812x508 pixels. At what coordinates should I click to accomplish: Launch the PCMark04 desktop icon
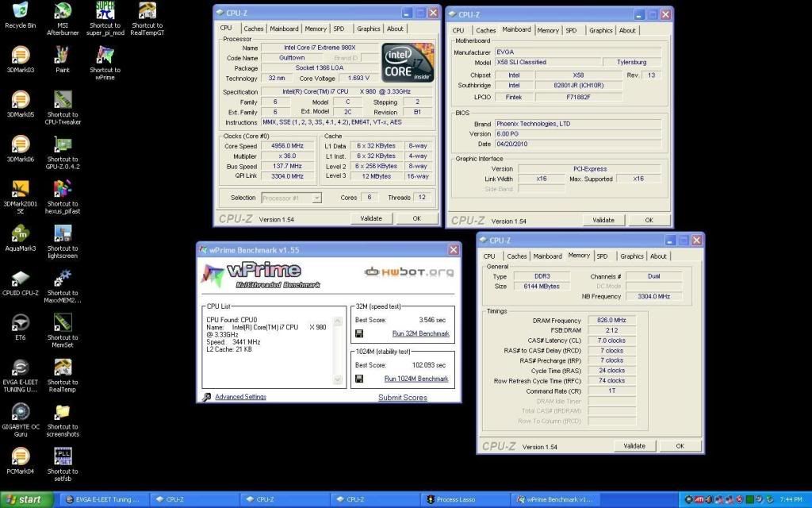20,457
